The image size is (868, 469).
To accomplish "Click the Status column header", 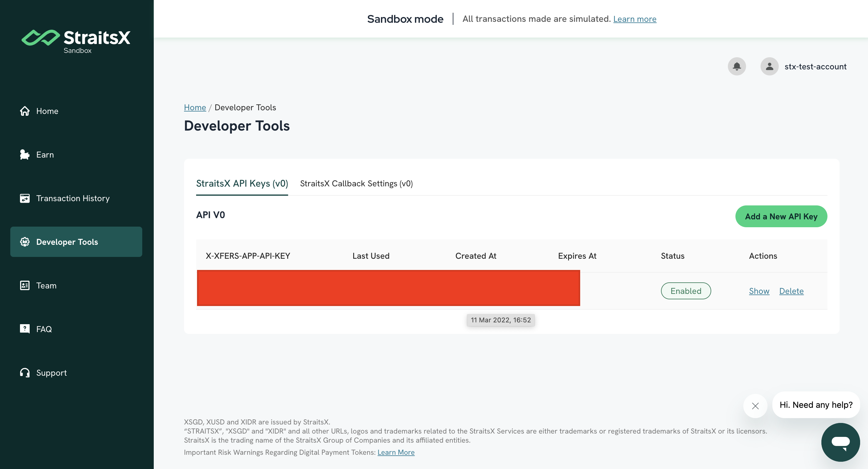I will point(672,256).
